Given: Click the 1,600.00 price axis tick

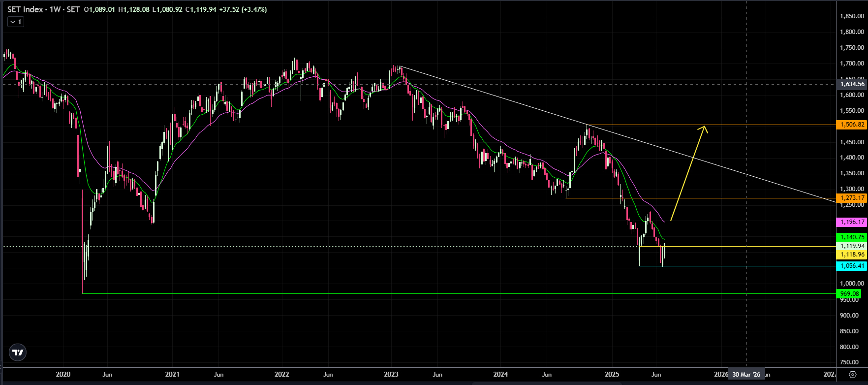Looking at the screenshot, I should [852, 95].
